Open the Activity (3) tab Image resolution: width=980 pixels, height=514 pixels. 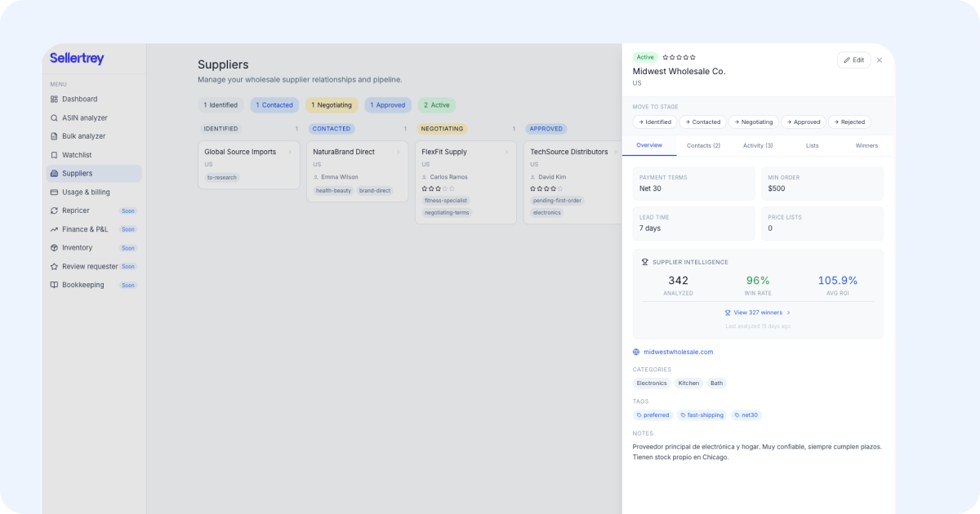coord(758,145)
